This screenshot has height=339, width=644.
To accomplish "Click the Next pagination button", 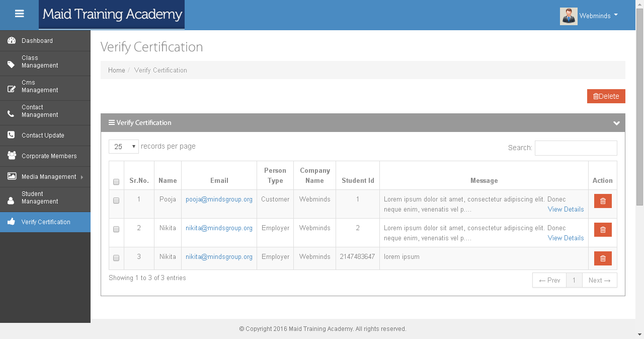I will click(x=600, y=281).
